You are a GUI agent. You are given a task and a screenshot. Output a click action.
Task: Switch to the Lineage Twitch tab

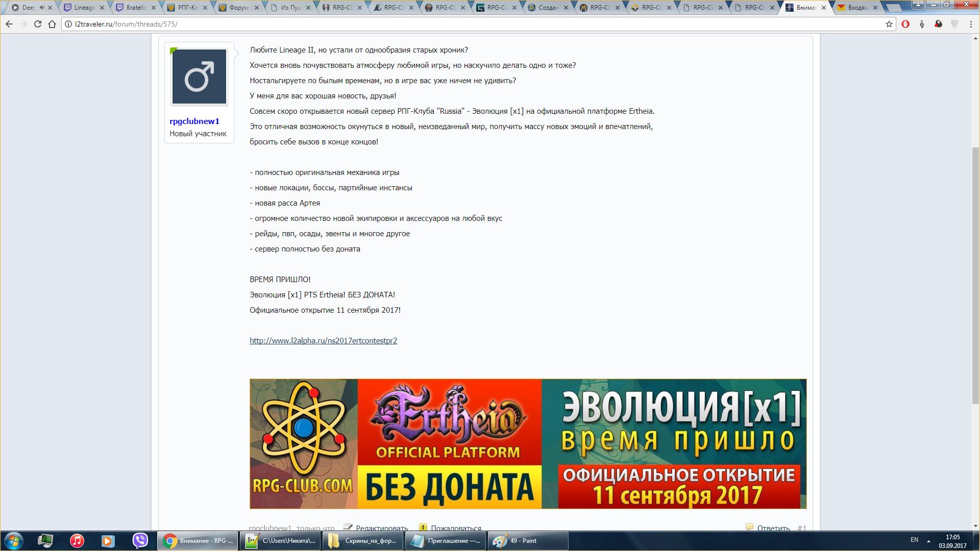click(x=84, y=8)
